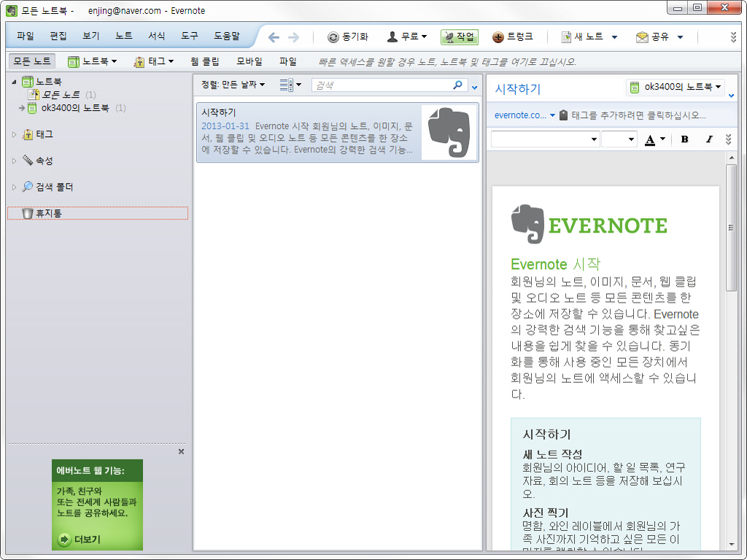This screenshot has width=747, height=560.
Task: Expand the note info panel chevron
Action: (731, 96)
